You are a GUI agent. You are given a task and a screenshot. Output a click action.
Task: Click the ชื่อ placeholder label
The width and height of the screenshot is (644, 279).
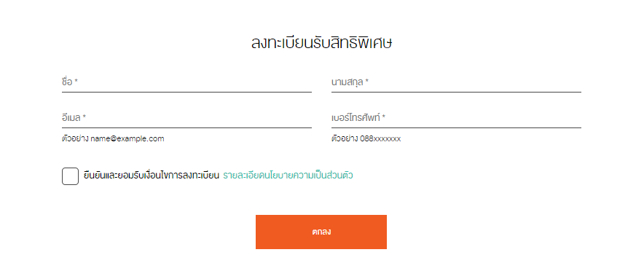pyautogui.click(x=67, y=82)
